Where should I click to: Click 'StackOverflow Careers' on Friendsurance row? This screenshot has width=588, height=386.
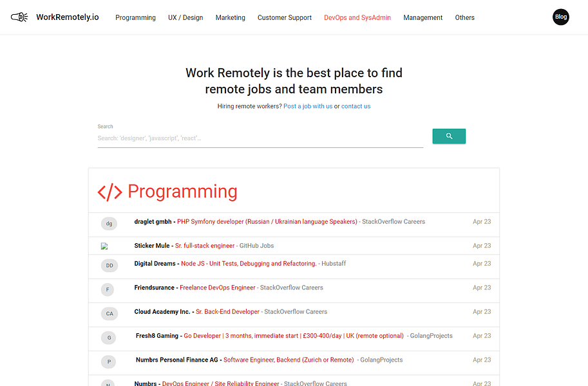pos(291,288)
